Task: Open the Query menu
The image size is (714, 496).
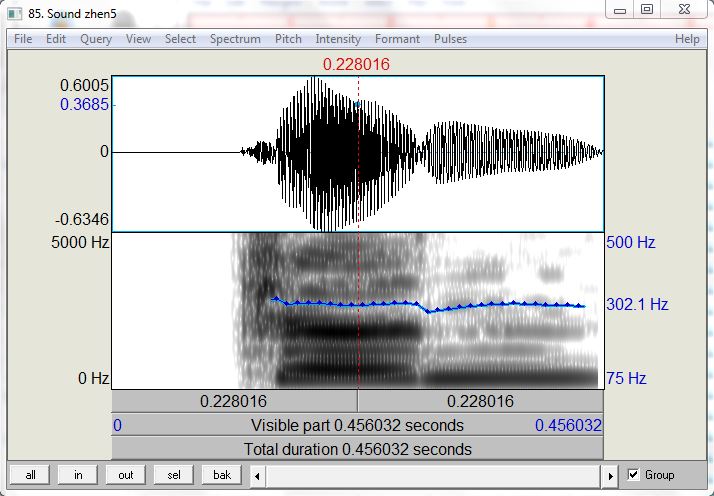Action: [x=96, y=39]
